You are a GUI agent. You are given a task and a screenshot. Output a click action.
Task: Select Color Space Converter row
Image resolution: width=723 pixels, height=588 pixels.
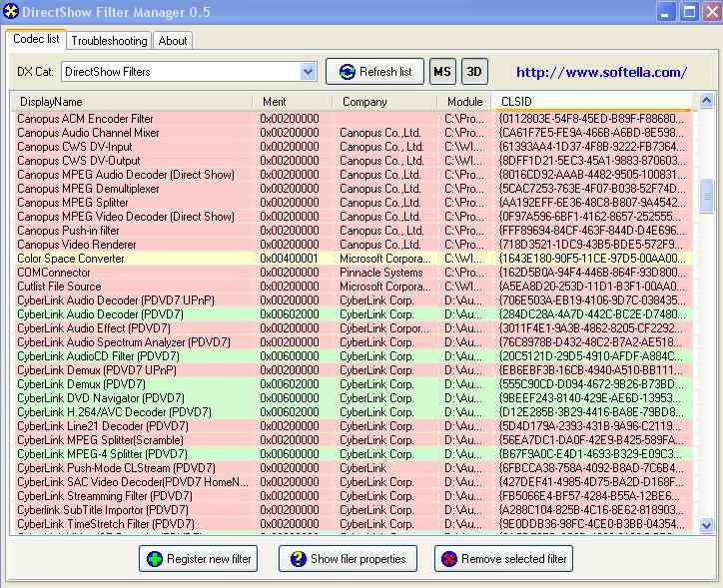pyautogui.click(x=352, y=259)
